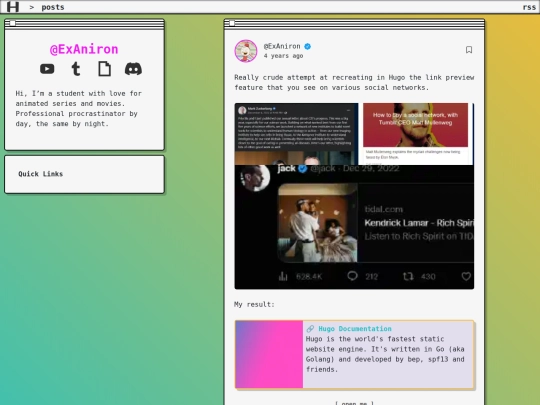Click the 4 years ago timestamp
The image size is (540, 405).
click(x=283, y=56)
